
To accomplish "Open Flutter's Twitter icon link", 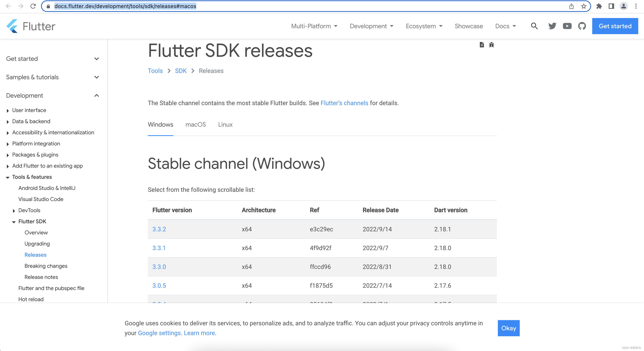I will (552, 26).
